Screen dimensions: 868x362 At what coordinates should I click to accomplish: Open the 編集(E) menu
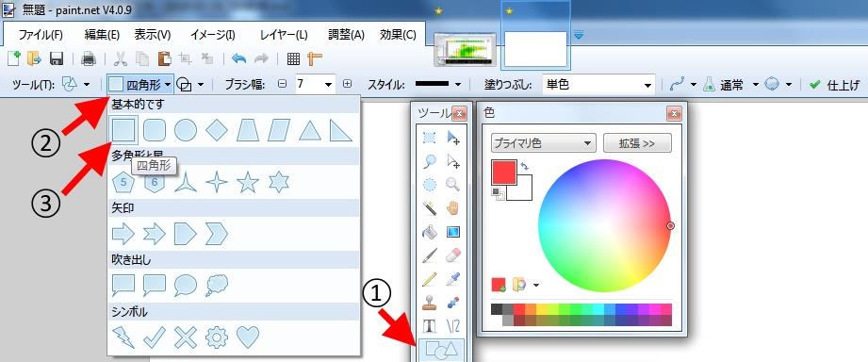click(x=102, y=34)
